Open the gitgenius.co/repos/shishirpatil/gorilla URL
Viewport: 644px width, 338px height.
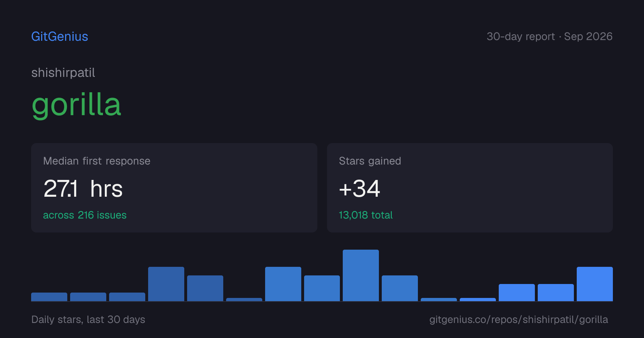point(519,319)
